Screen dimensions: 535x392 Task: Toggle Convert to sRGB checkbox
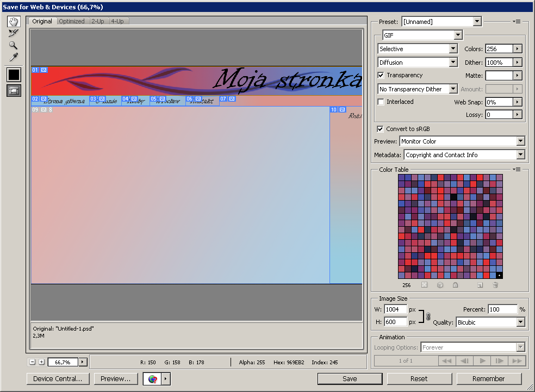tap(380, 129)
